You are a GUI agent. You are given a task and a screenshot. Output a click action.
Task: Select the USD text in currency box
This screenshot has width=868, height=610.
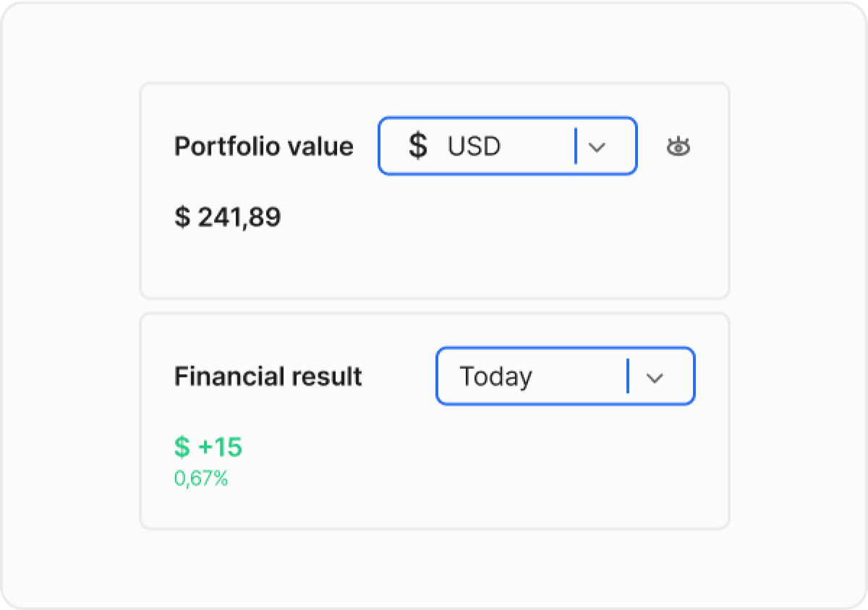(x=474, y=147)
